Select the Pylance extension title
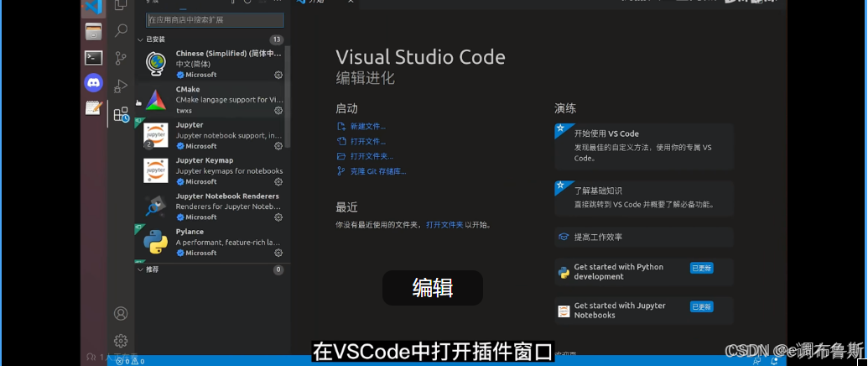The image size is (868, 366). pyautogui.click(x=190, y=232)
